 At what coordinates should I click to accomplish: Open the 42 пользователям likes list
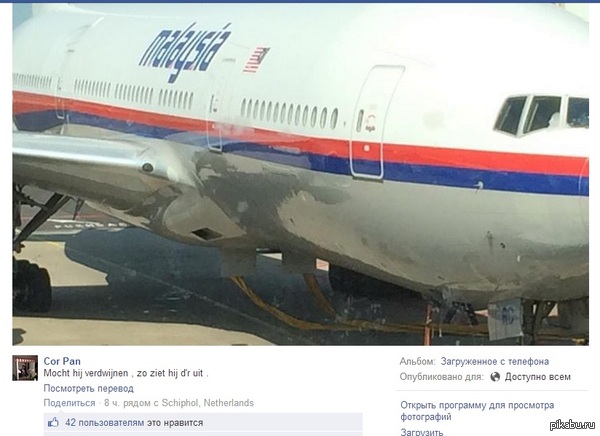pyautogui.click(x=134, y=423)
